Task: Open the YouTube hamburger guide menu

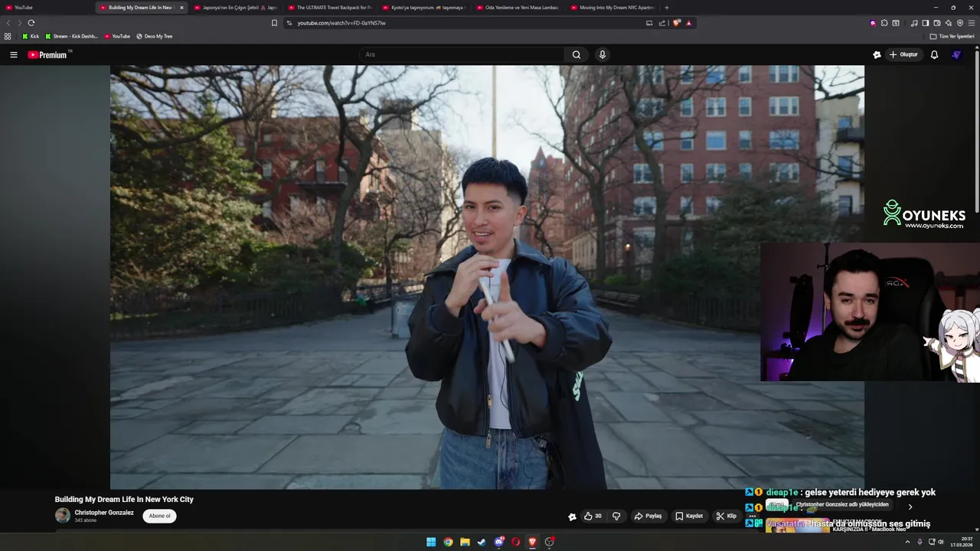Action: coord(14,54)
